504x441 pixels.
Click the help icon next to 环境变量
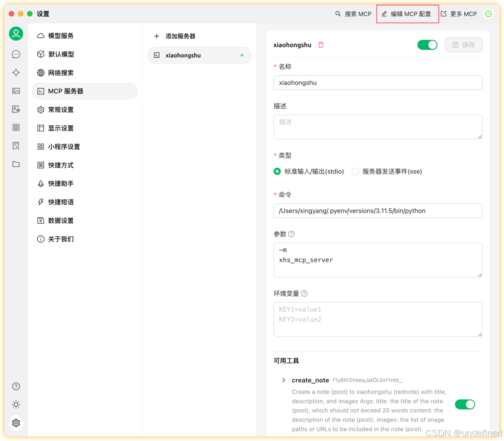click(x=304, y=294)
